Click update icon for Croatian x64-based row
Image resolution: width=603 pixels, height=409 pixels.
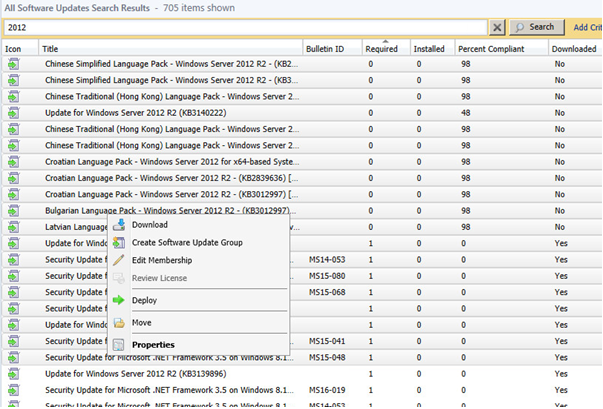pyautogui.click(x=13, y=162)
